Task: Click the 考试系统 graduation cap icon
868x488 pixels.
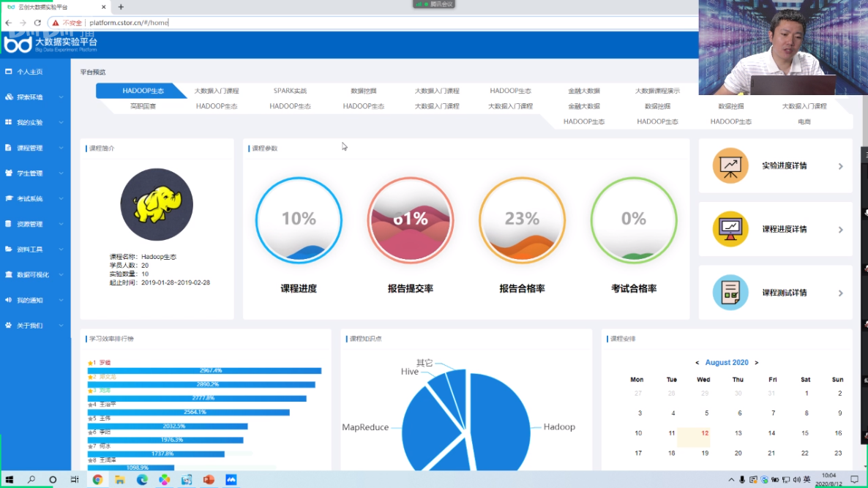Action: tap(9, 198)
